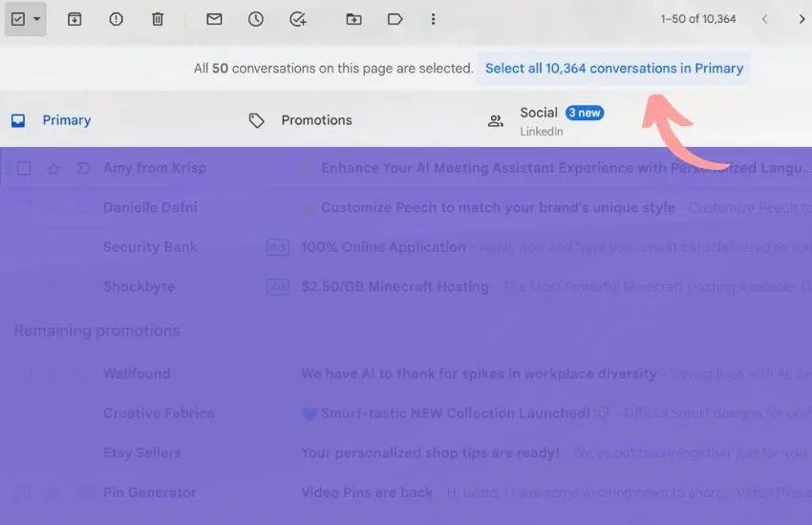Image resolution: width=812 pixels, height=525 pixels.
Task: Open the Move to folder icon
Action: click(353, 19)
